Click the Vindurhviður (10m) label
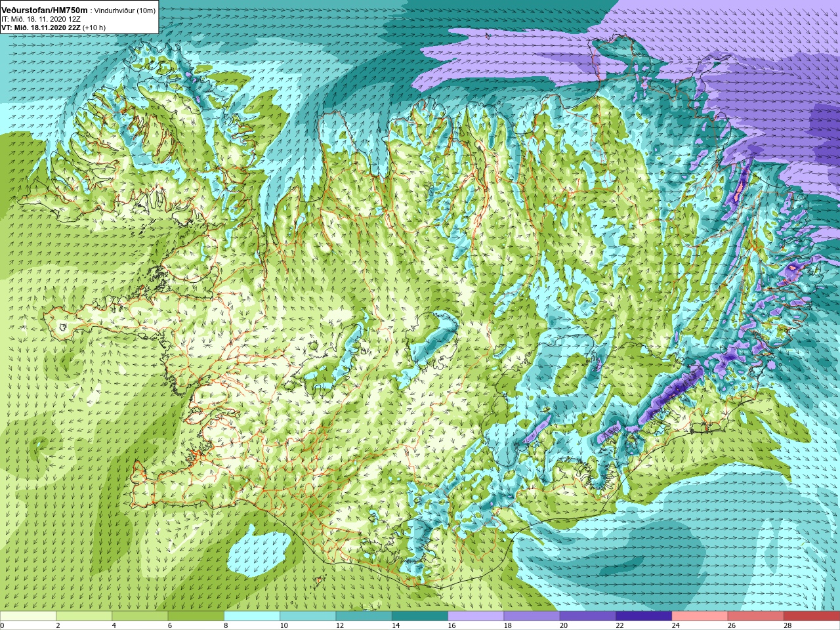Image resolution: width=840 pixels, height=630 pixels. coord(125,10)
